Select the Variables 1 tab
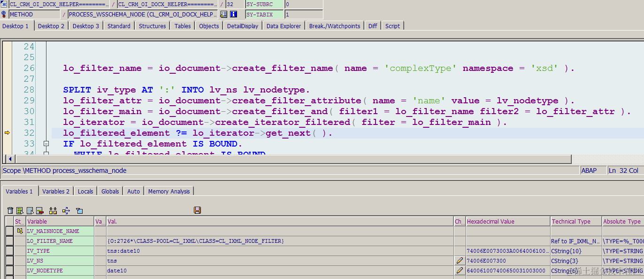The width and height of the screenshot is (644, 279). (x=19, y=191)
